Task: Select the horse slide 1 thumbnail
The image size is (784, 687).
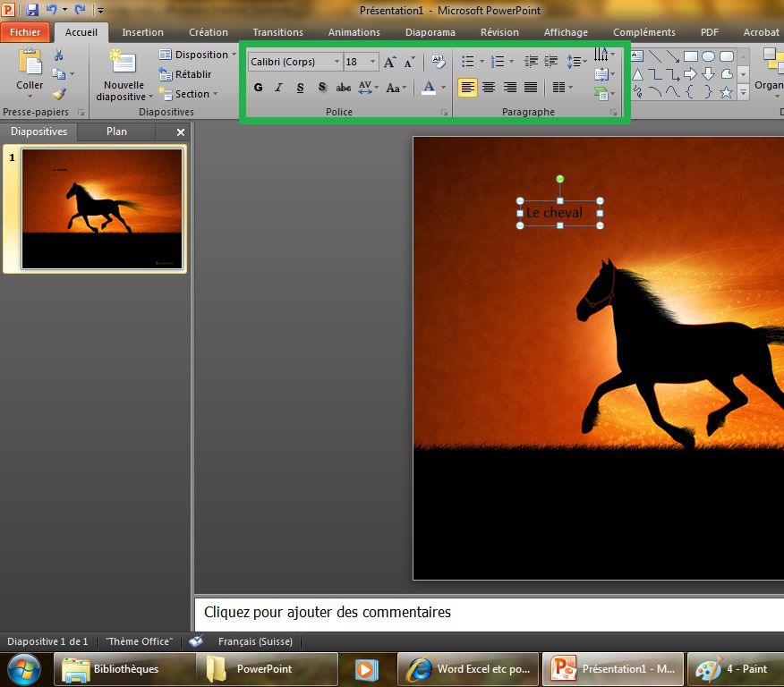Action: (102, 208)
